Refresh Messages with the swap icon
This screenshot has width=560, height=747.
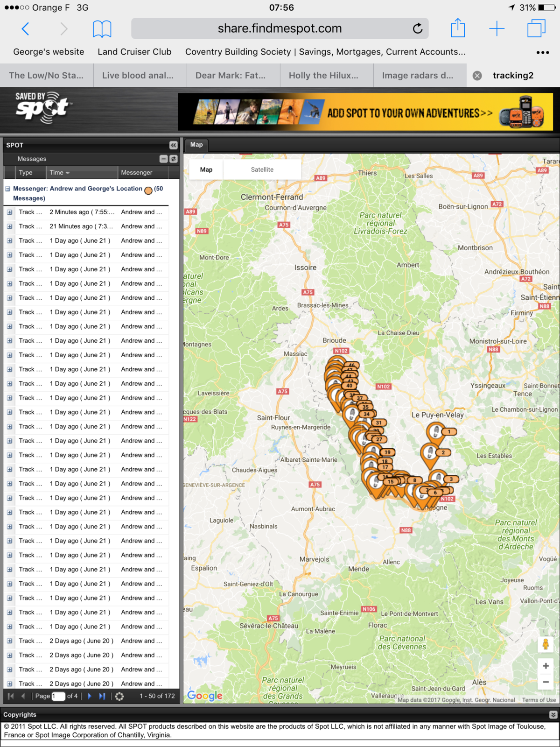[174, 159]
